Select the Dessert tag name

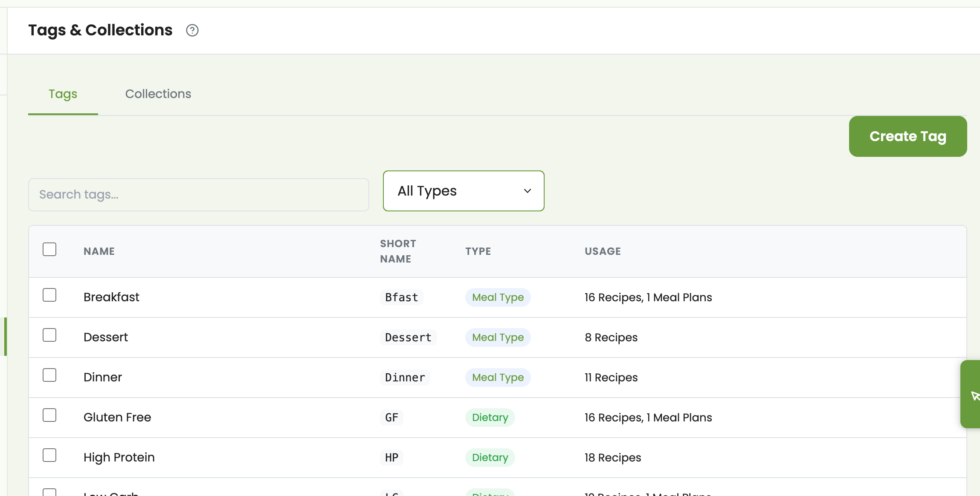106,337
